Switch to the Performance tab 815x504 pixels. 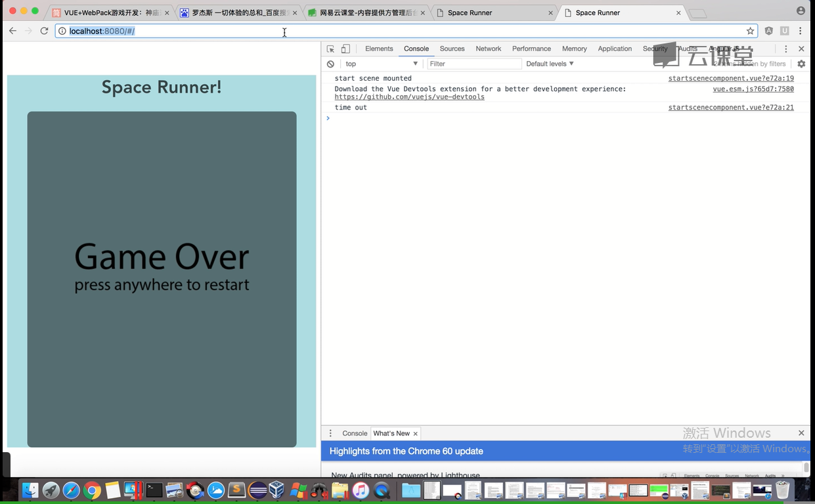[x=531, y=49]
